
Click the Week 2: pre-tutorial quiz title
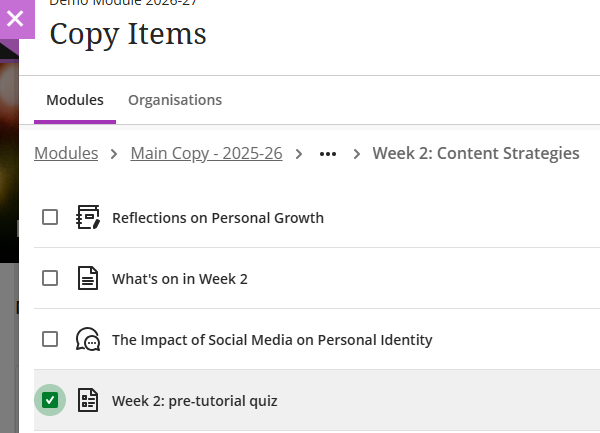tap(195, 401)
